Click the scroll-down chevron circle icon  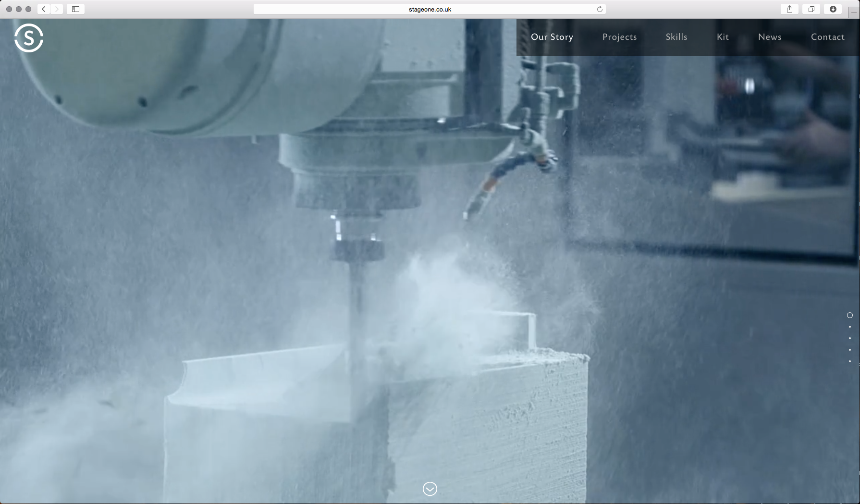coord(430,489)
